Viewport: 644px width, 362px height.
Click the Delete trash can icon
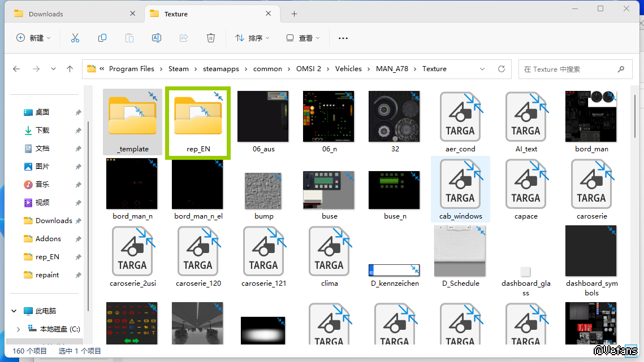[x=211, y=38]
